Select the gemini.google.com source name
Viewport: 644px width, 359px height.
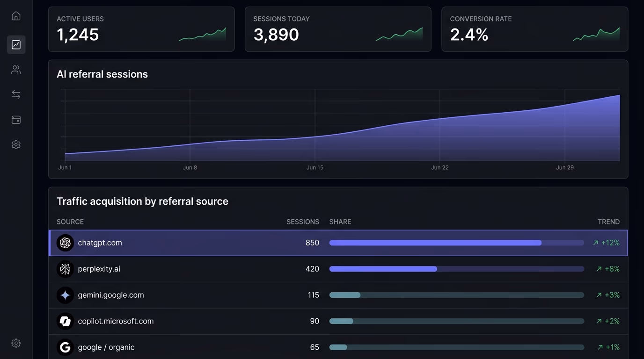pyautogui.click(x=111, y=295)
